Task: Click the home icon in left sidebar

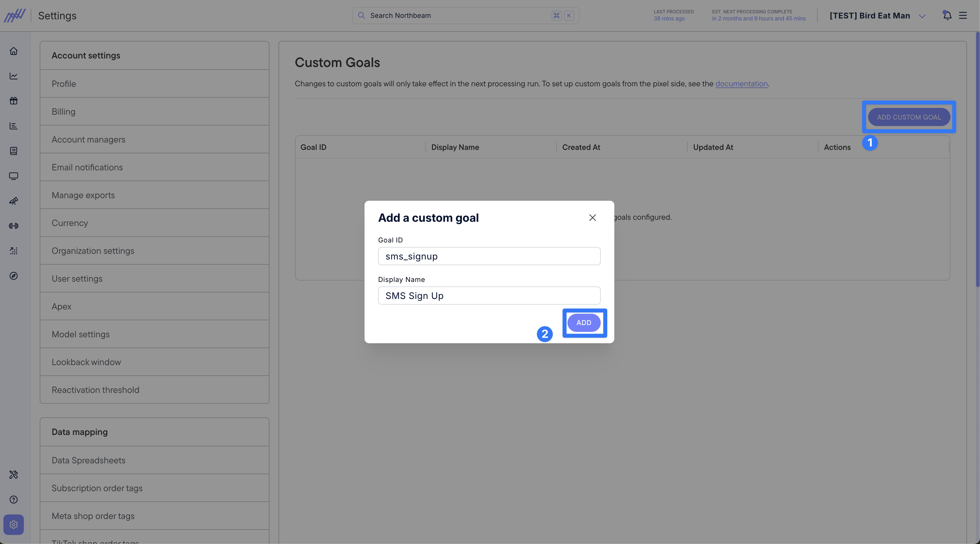Action: click(14, 51)
